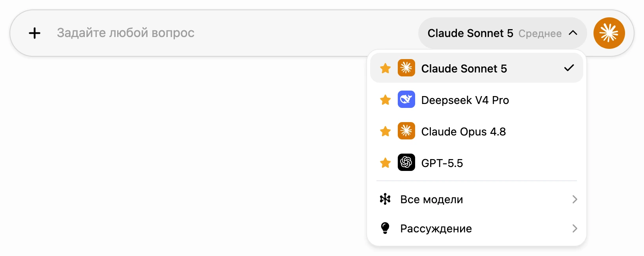
Task: Open the Все модели entry
Action: [x=477, y=199]
